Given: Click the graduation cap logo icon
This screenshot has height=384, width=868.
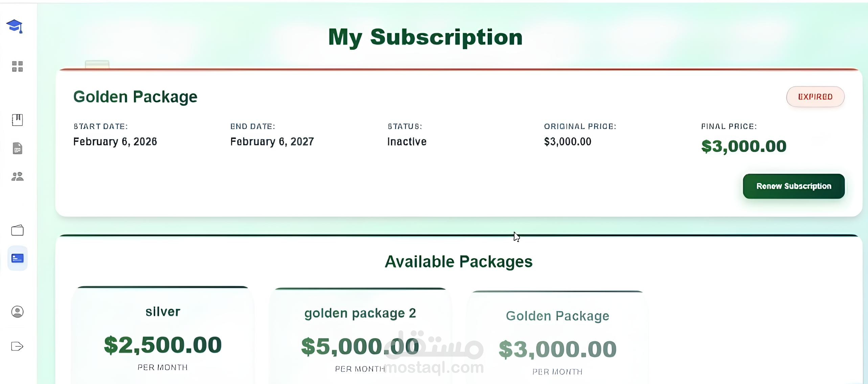Looking at the screenshot, I should pos(15,26).
